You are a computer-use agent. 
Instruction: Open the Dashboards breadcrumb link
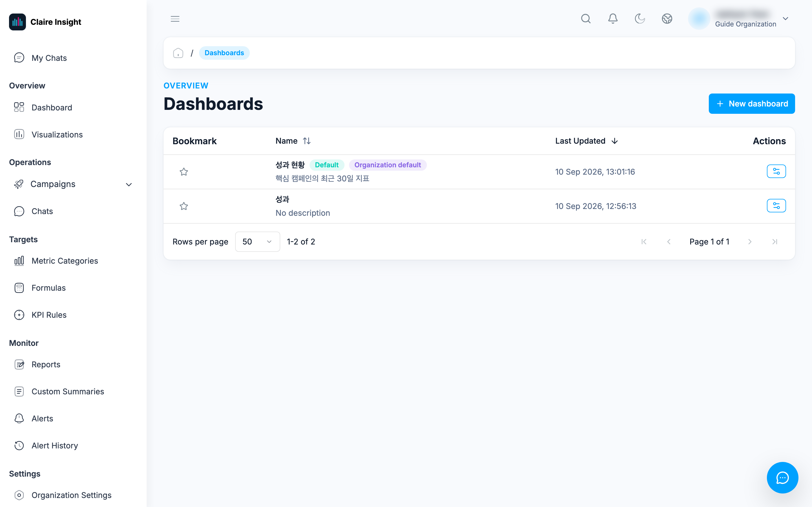(224, 53)
